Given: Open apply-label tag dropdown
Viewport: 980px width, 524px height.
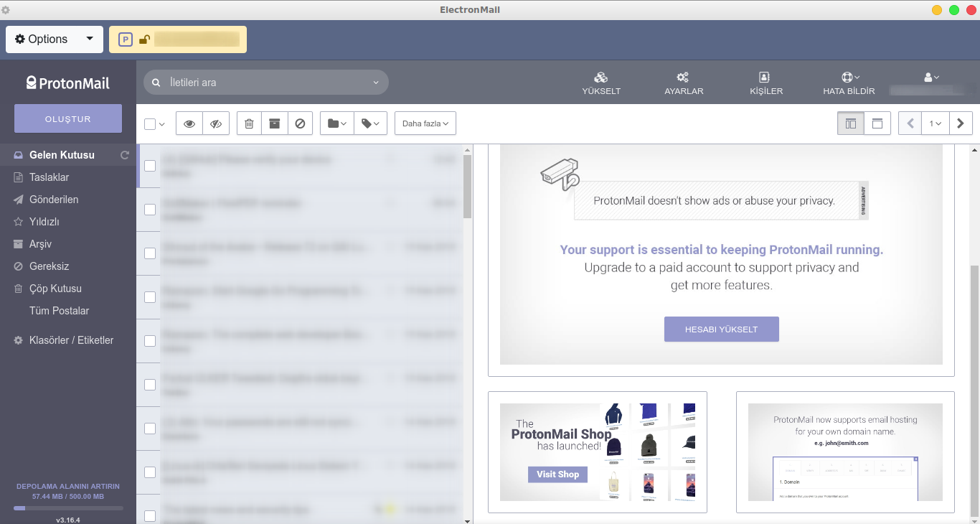Looking at the screenshot, I should pyautogui.click(x=370, y=123).
